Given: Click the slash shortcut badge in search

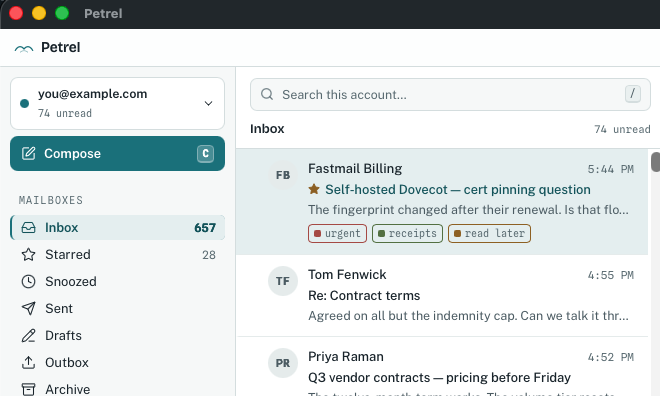Looking at the screenshot, I should pos(633,94).
